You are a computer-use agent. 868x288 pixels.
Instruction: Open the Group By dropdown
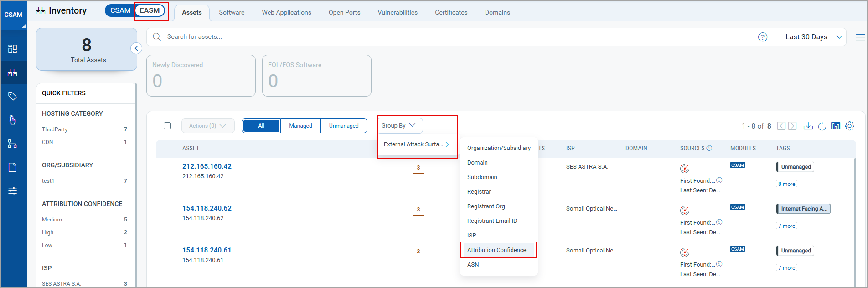(x=400, y=126)
